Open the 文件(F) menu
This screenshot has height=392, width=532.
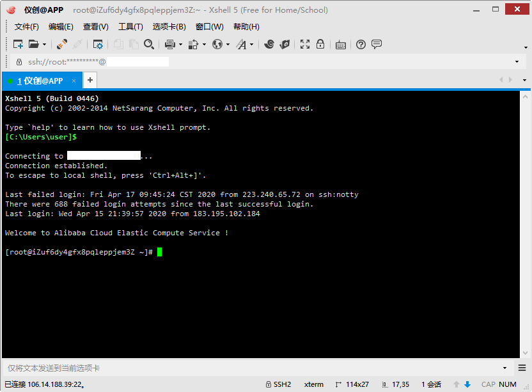[x=26, y=27]
